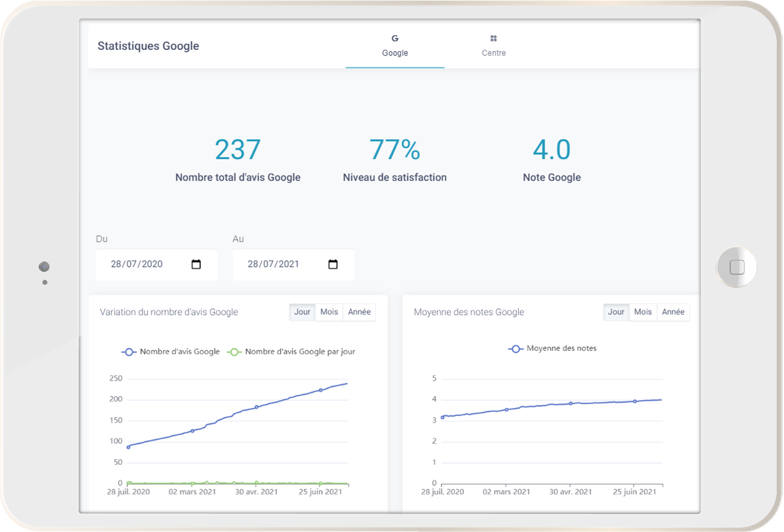Edit the Du date field 28/07/2020

156,265
